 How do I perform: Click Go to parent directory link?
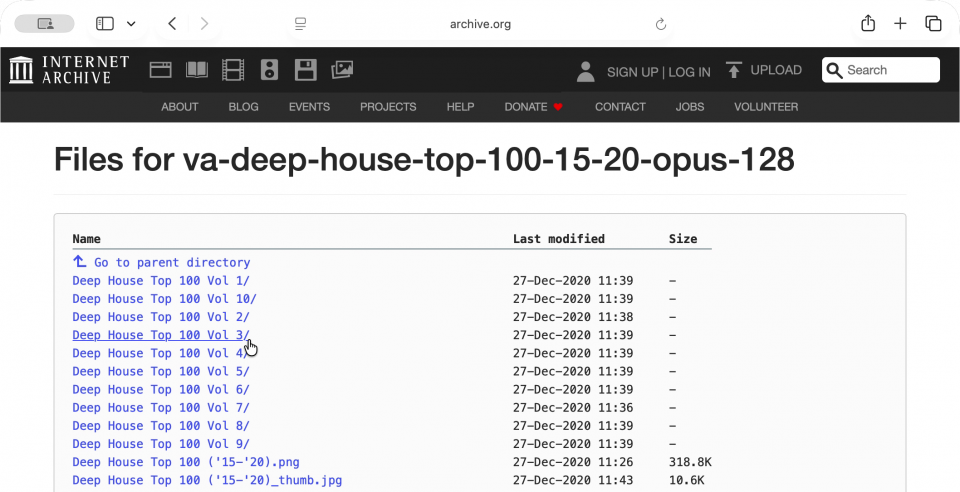pos(171,263)
